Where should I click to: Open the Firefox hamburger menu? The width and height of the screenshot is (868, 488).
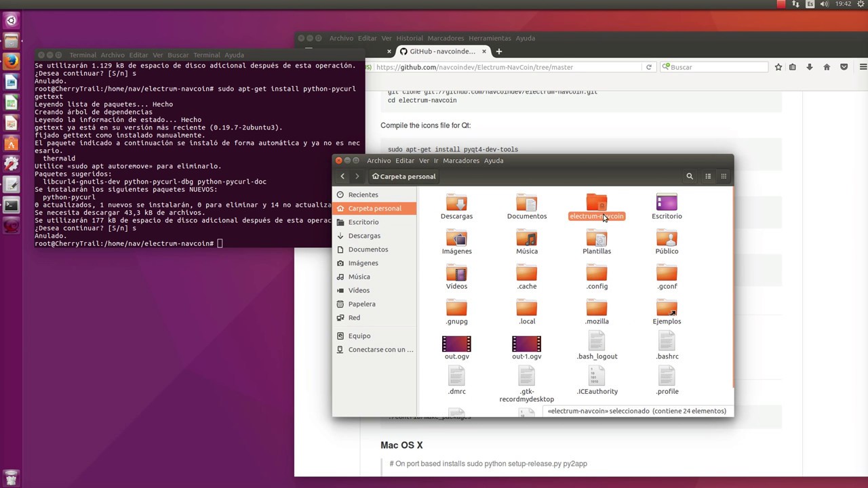[x=863, y=67]
